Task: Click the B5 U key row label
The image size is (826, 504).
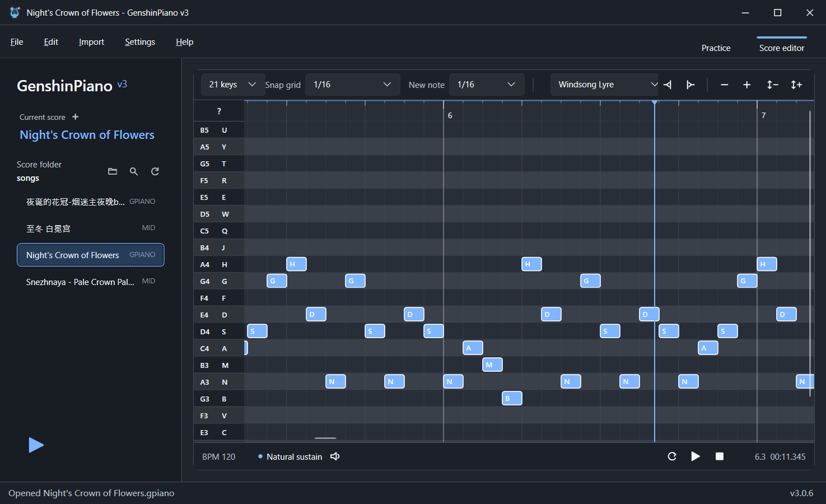Action: 219,130
